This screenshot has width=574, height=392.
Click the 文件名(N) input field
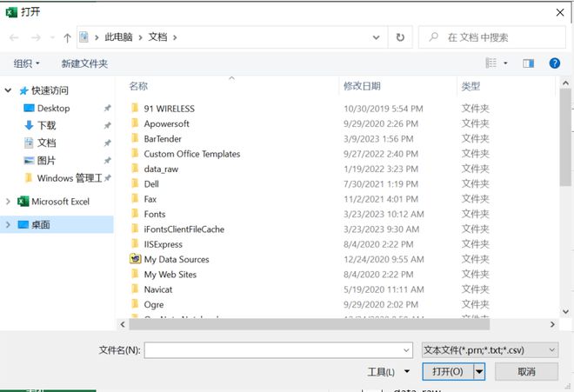[278, 350]
